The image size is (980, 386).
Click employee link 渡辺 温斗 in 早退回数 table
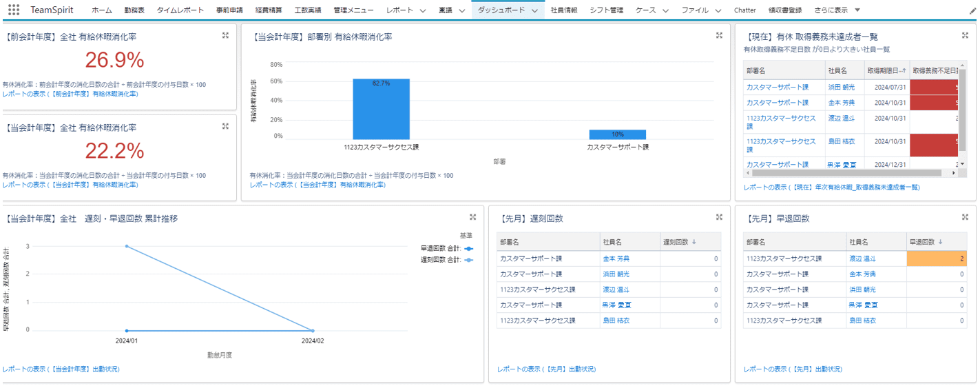coord(862,258)
